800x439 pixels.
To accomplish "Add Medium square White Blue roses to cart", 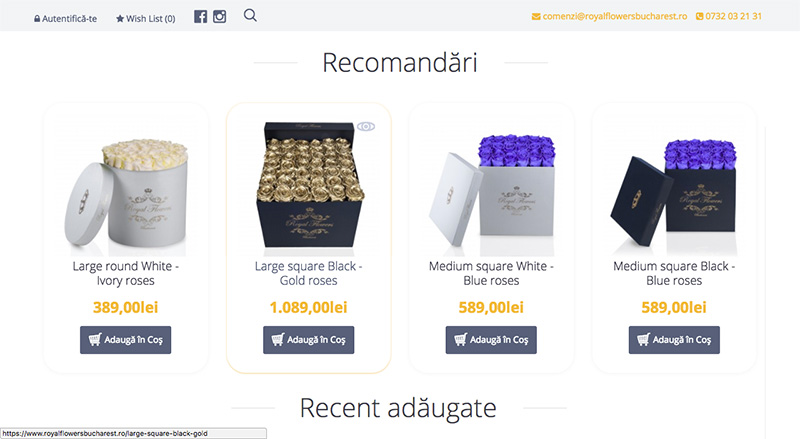I will pos(491,340).
